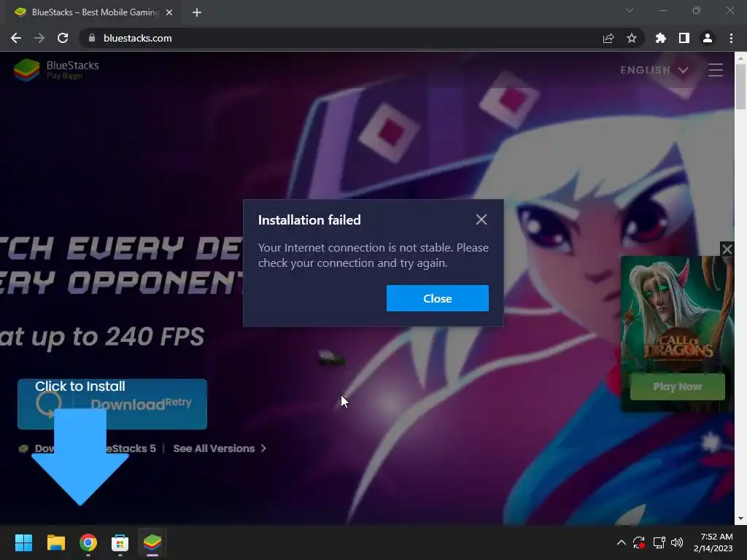The image size is (747, 560).
Task: Open the website hamburger menu
Action: tap(715, 70)
